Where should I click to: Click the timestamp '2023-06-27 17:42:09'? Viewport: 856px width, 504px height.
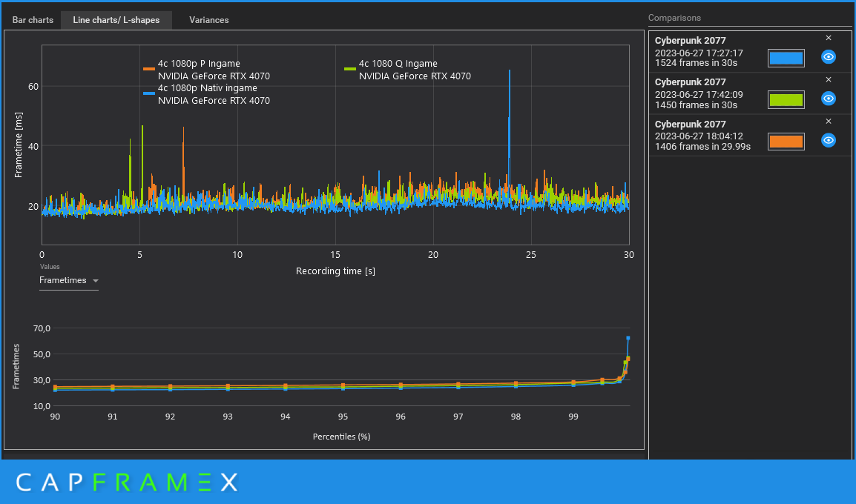(699, 95)
